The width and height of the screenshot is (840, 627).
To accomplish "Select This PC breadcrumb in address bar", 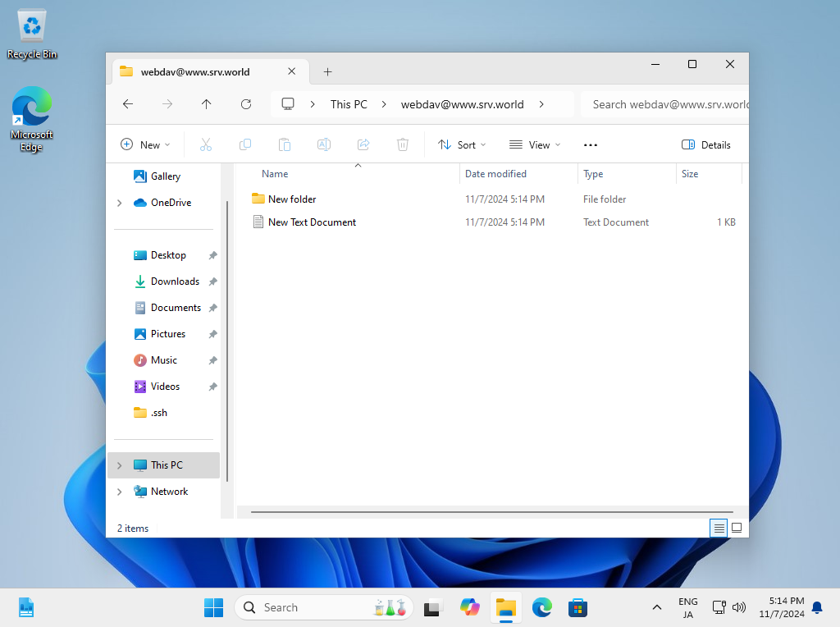I will (x=349, y=104).
